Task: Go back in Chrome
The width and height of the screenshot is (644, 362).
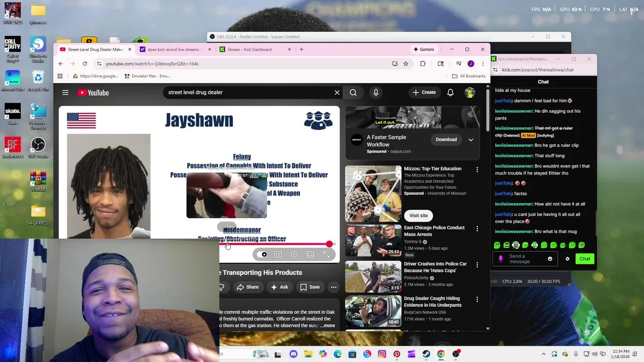Action: pos(60,64)
